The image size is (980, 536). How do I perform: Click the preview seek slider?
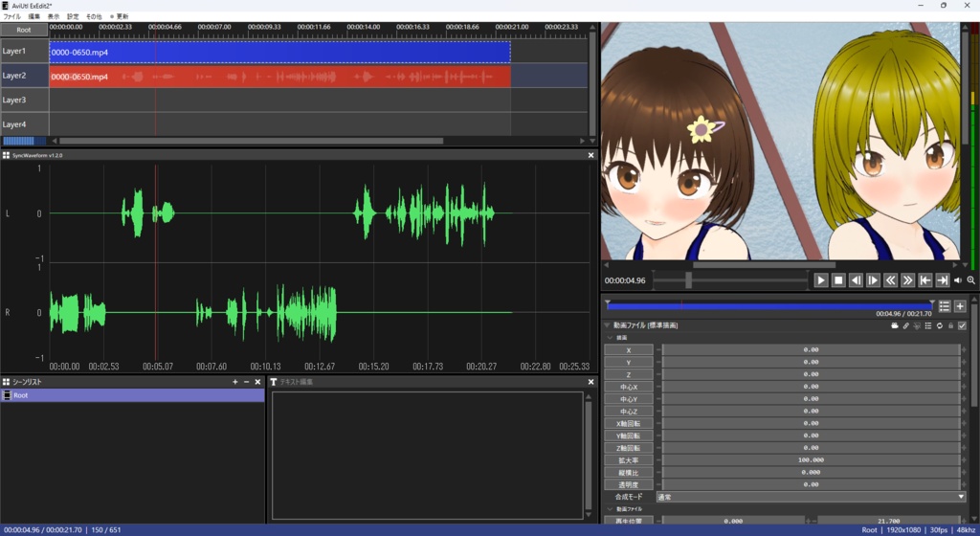pyautogui.click(x=730, y=280)
